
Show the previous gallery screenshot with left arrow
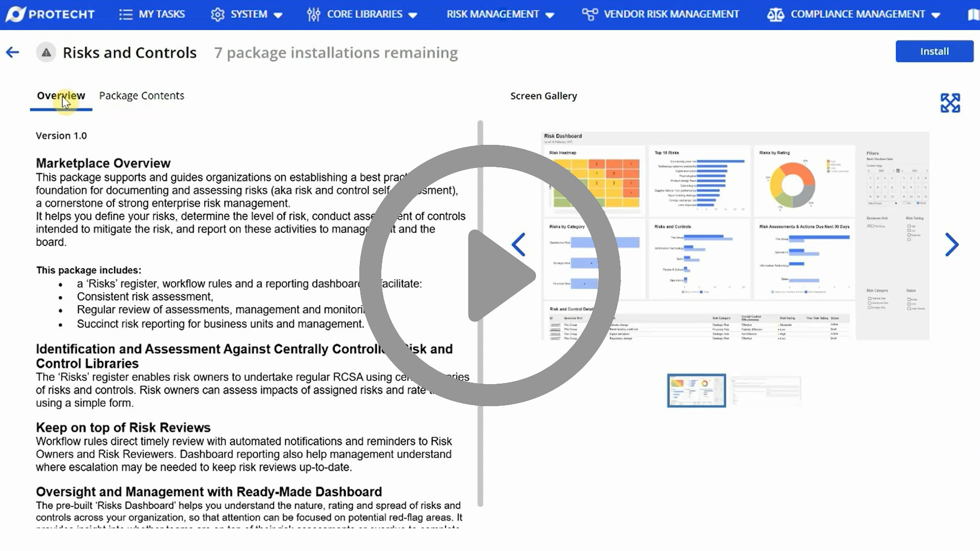tap(519, 245)
